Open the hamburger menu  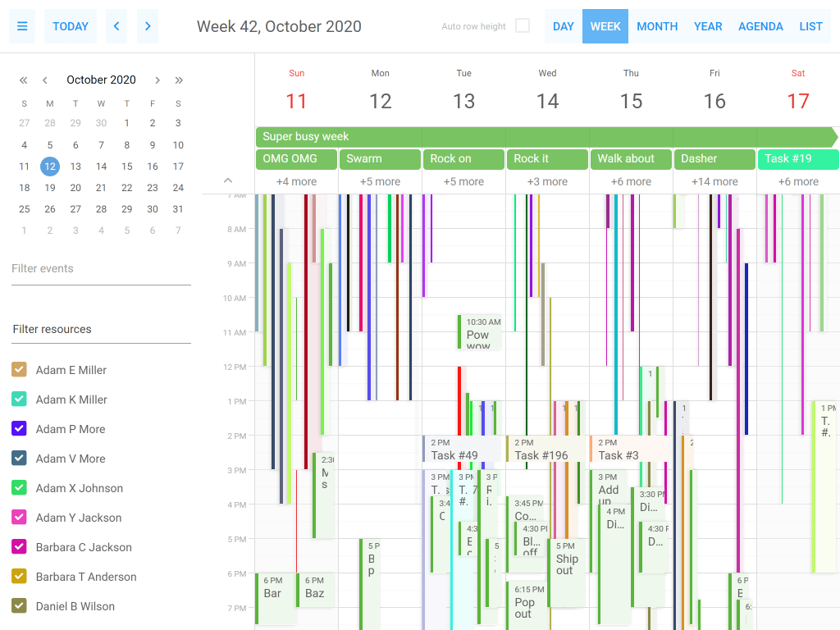pos(22,25)
